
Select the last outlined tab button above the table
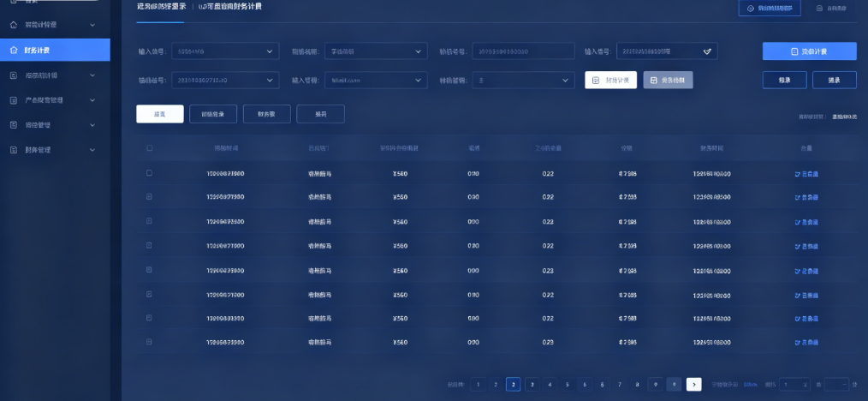pyautogui.click(x=320, y=114)
